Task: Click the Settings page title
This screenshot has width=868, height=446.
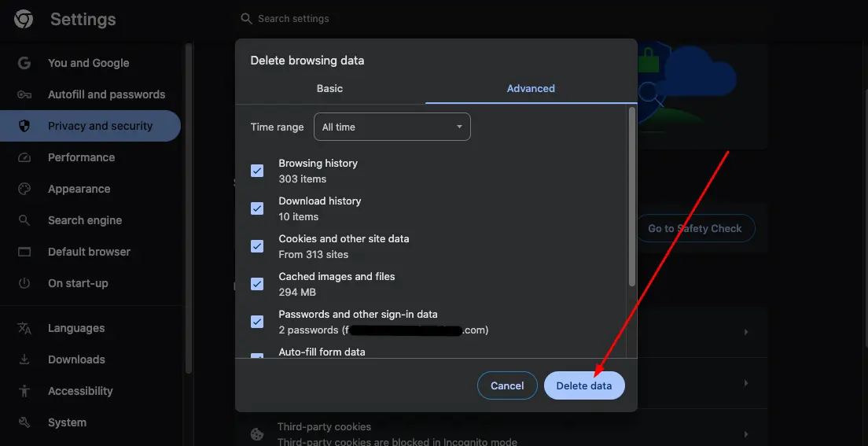Action: point(83,20)
